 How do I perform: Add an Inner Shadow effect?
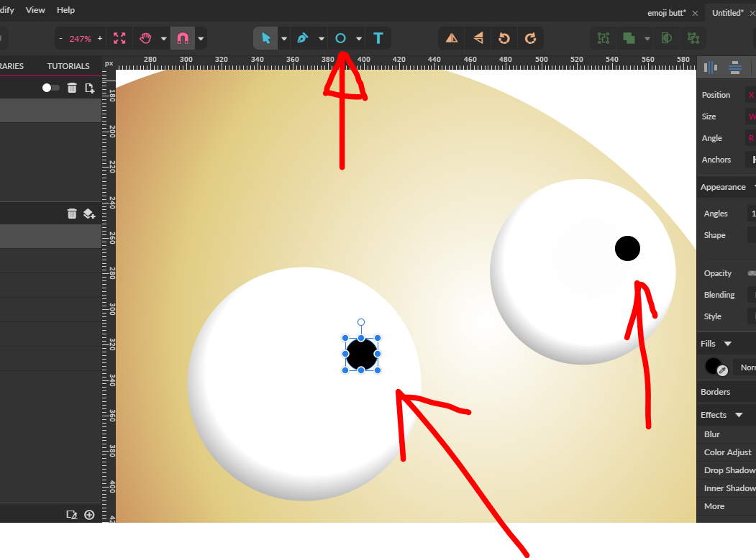729,488
